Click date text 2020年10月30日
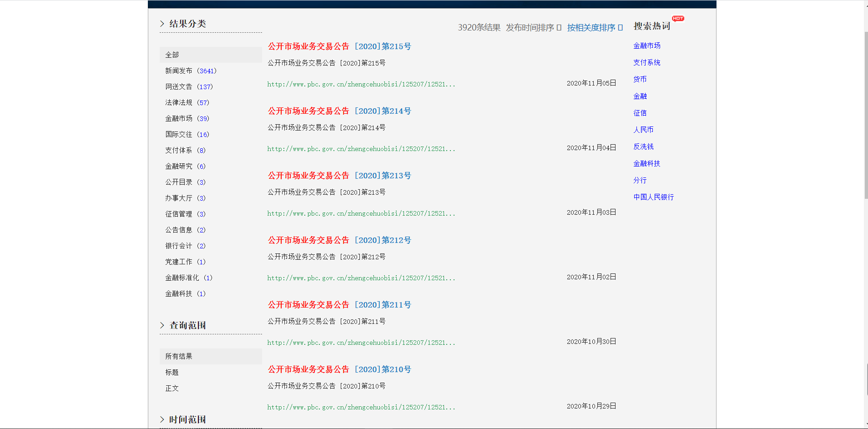 pos(591,342)
